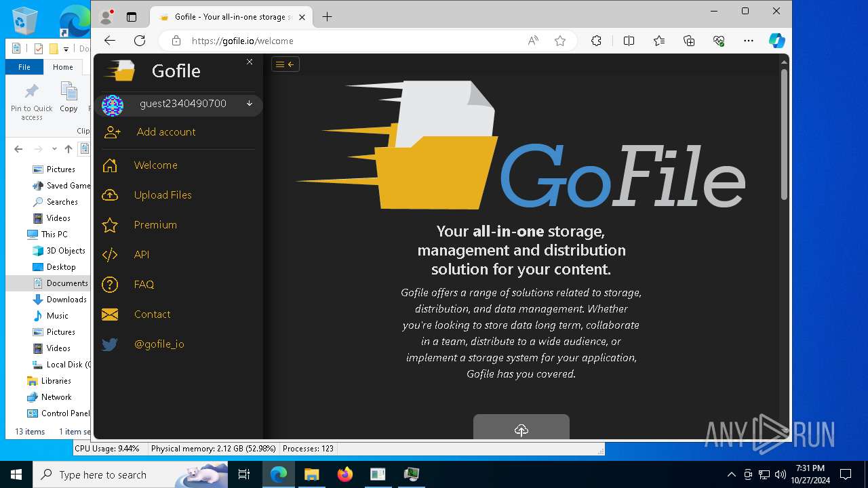868x488 pixels.
Task: Open the Copilot sidebar icon
Action: point(776,41)
